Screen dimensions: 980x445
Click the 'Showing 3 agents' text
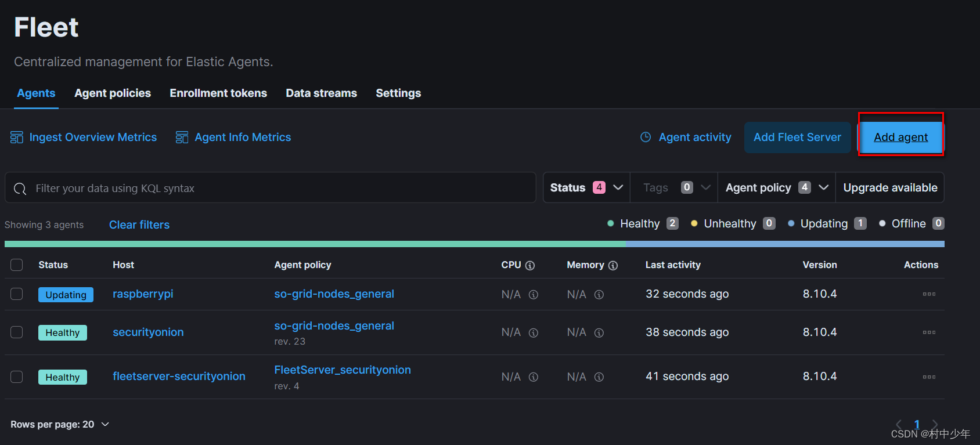[44, 225]
